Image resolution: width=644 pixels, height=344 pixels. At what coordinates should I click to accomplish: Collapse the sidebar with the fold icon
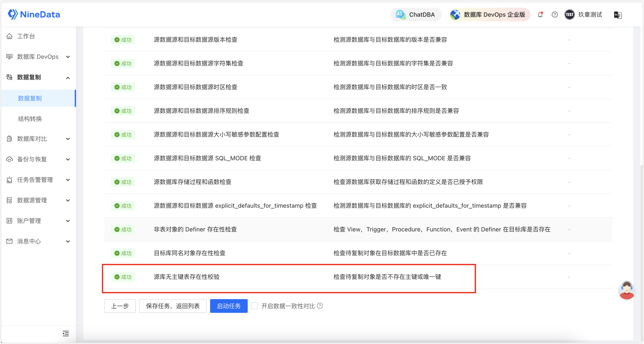click(66, 334)
